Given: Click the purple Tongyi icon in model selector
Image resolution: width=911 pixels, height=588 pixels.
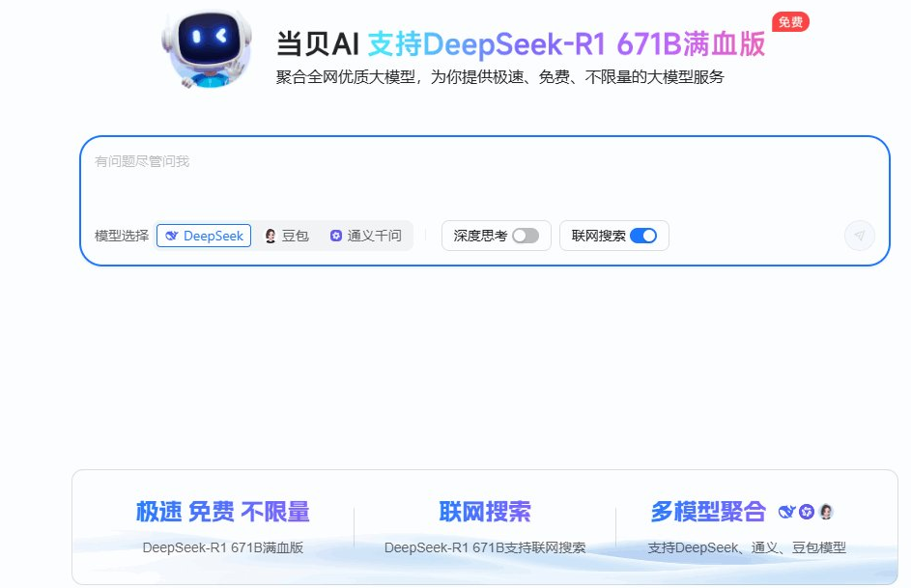Looking at the screenshot, I should pos(336,236).
